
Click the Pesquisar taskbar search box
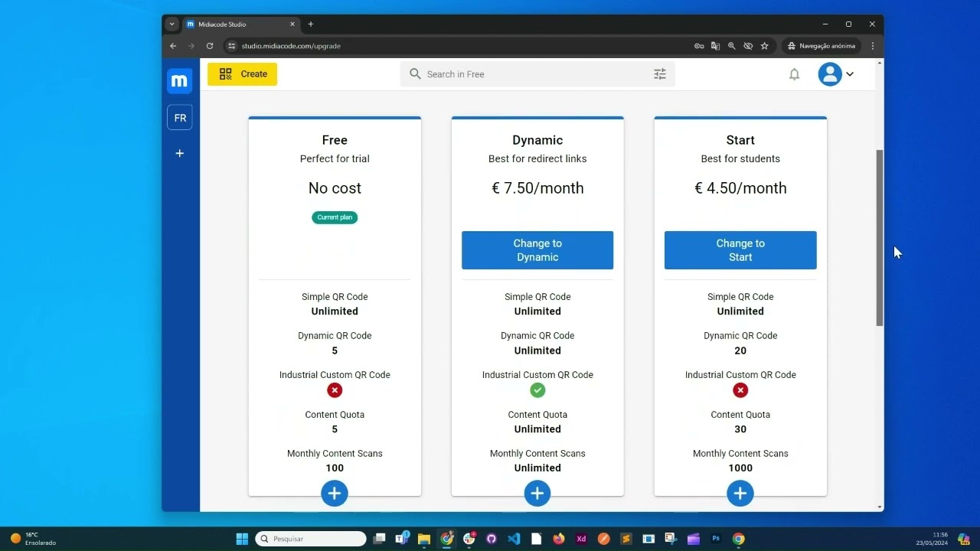click(311, 539)
